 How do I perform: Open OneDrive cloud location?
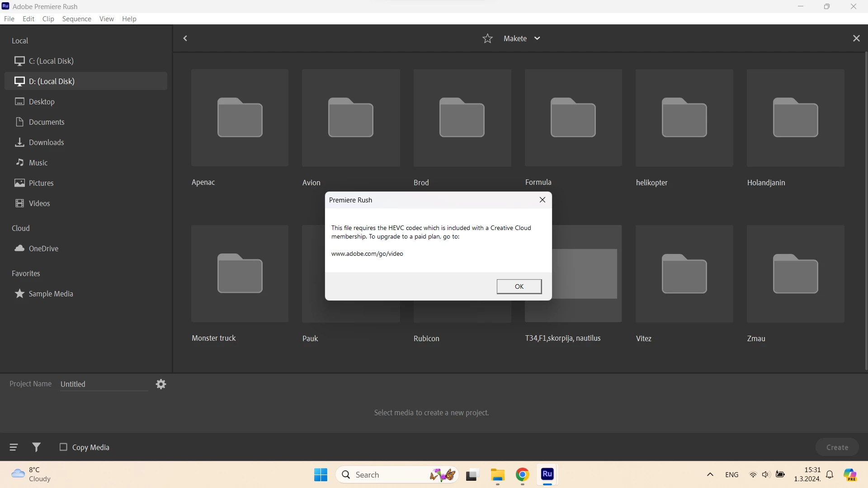(x=43, y=249)
